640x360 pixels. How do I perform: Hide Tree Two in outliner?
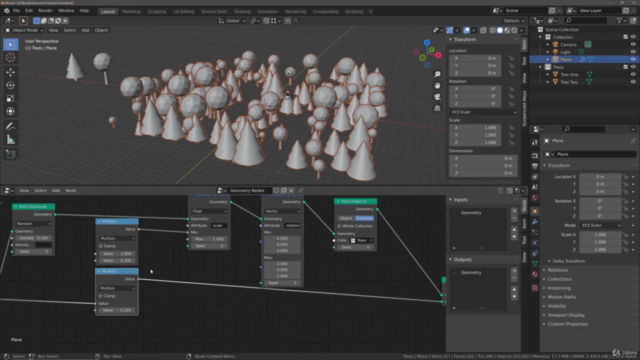[633, 82]
